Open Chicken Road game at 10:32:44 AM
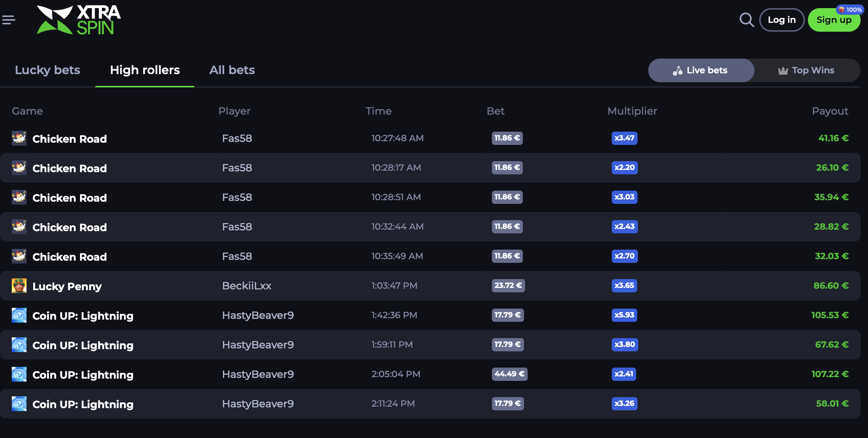The width and height of the screenshot is (868, 438). (70, 227)
